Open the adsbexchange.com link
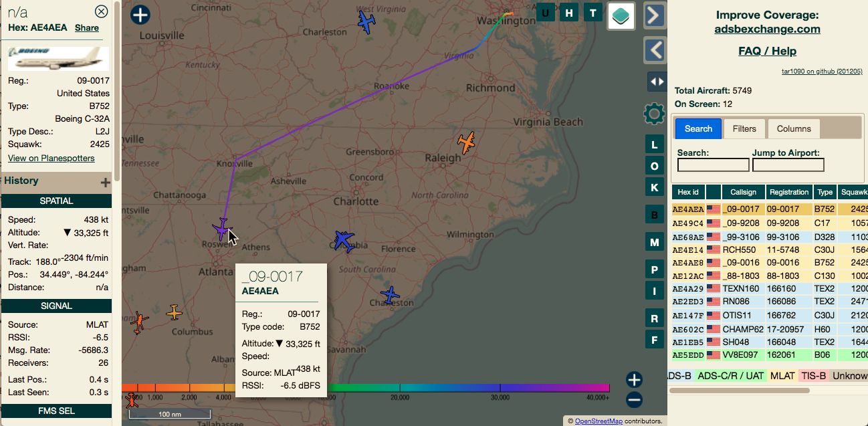This screenshot has height=426, width=868. (x=767, y=29)
